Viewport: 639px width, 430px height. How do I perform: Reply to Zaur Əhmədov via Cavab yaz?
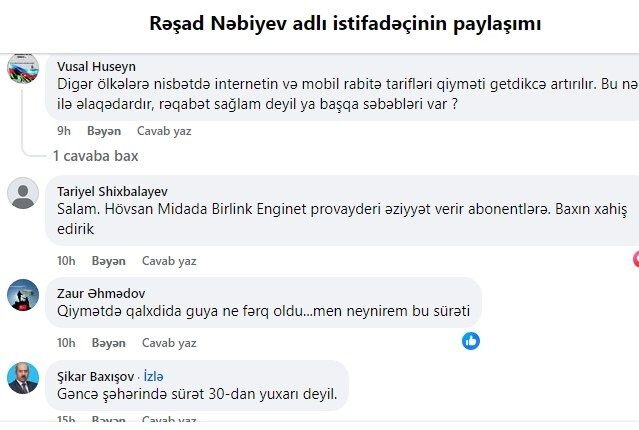pos(169,343)
